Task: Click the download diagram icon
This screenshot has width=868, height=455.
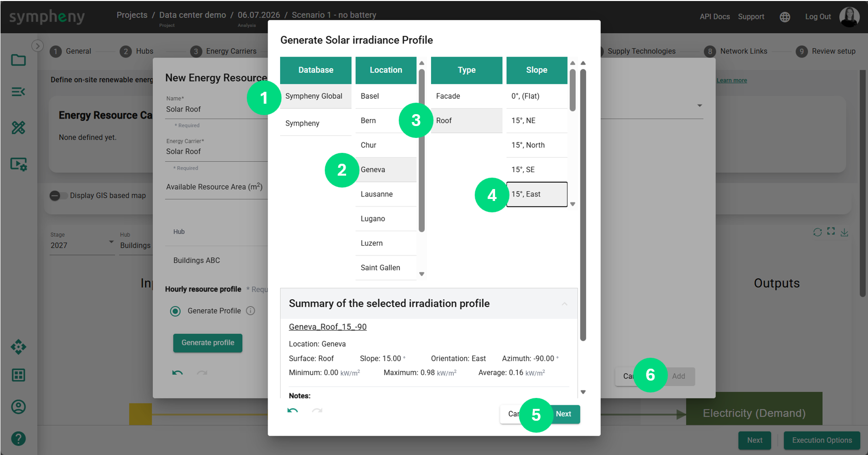Action: coord(844,232)
